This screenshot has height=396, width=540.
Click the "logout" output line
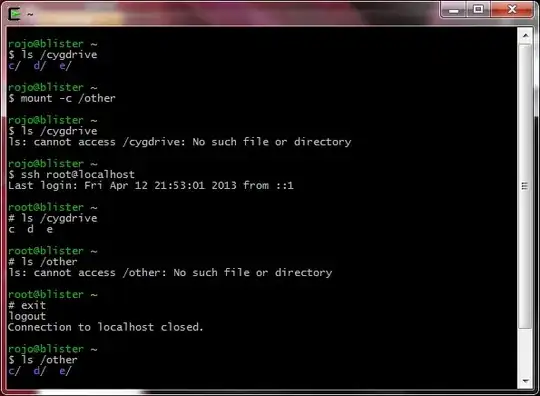tap(27, 316)
